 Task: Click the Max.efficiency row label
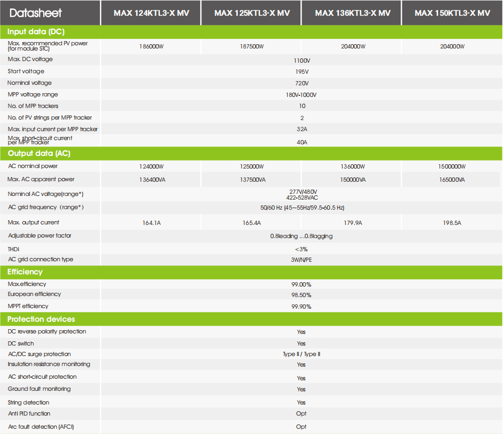coord(27,284)
